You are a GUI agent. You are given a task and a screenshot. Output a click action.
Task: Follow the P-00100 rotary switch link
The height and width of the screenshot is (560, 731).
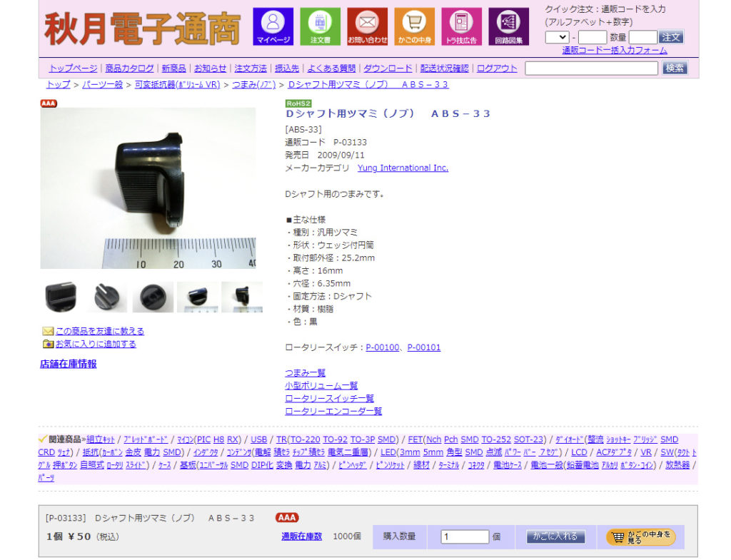tap(382, 347)
